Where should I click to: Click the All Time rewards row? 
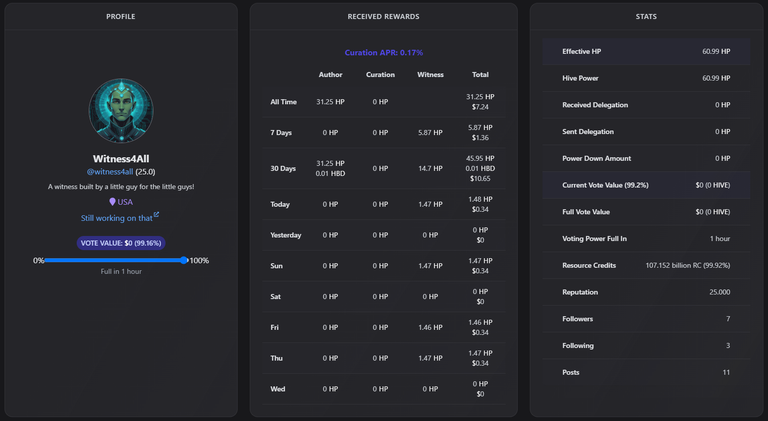coord(384,102)
